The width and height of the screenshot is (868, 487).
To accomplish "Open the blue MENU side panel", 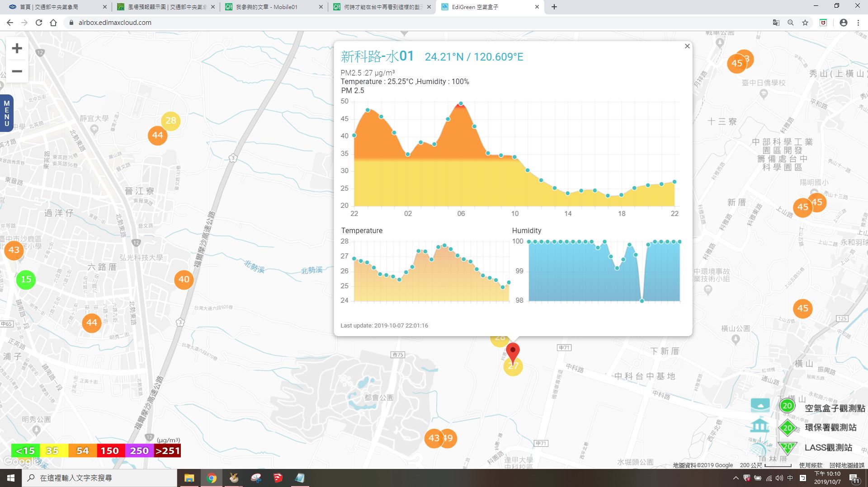I will pyautogui.click(x=6, y=113).
